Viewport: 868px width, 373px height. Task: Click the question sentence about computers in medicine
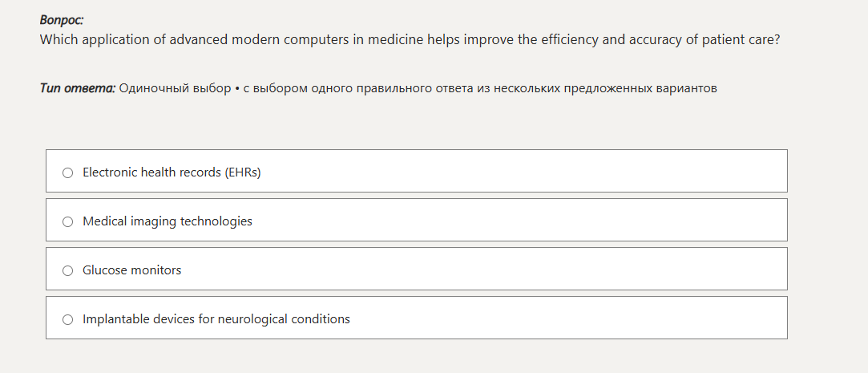click(409, 39)
